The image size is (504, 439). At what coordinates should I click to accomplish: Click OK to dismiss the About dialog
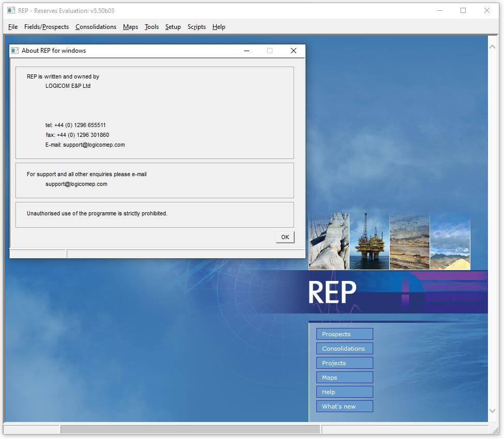[x=285, y=237]
